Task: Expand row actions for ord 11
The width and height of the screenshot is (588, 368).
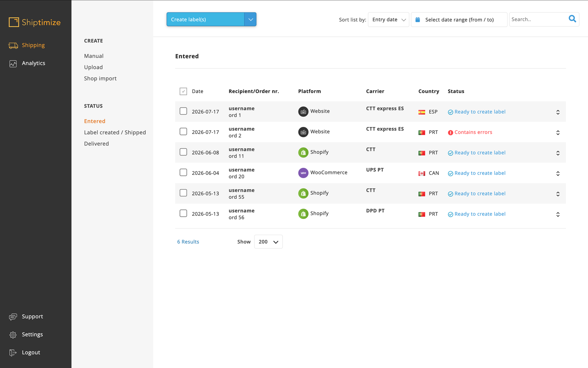Action: click(x=558, y=153)
